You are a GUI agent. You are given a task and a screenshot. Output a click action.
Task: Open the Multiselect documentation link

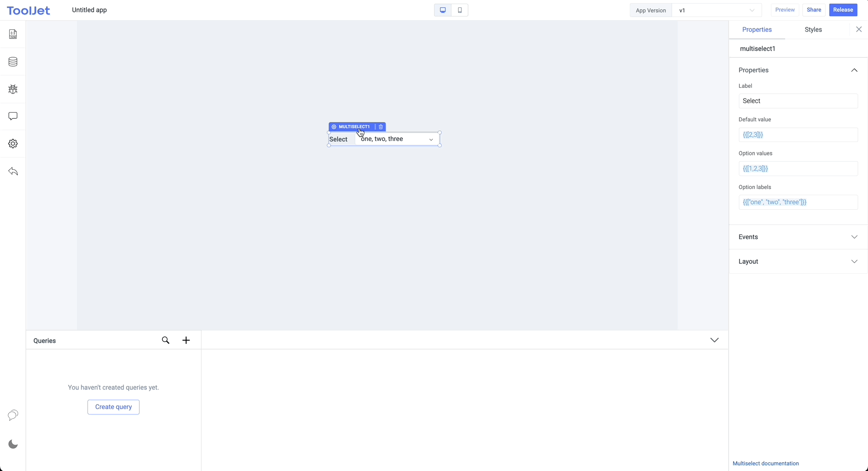(x=765, y=464)
